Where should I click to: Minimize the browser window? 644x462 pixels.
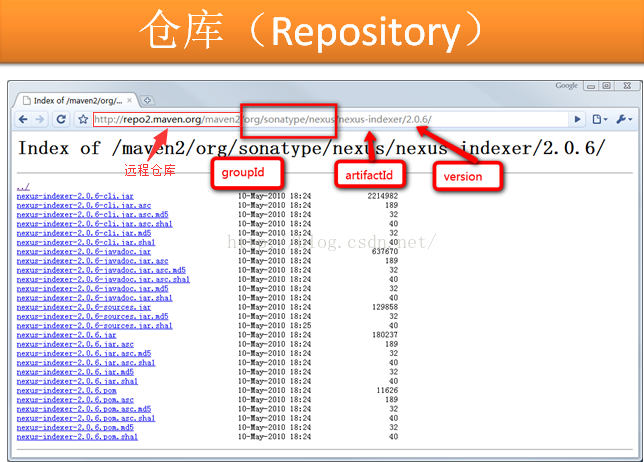tap(591, 86)
